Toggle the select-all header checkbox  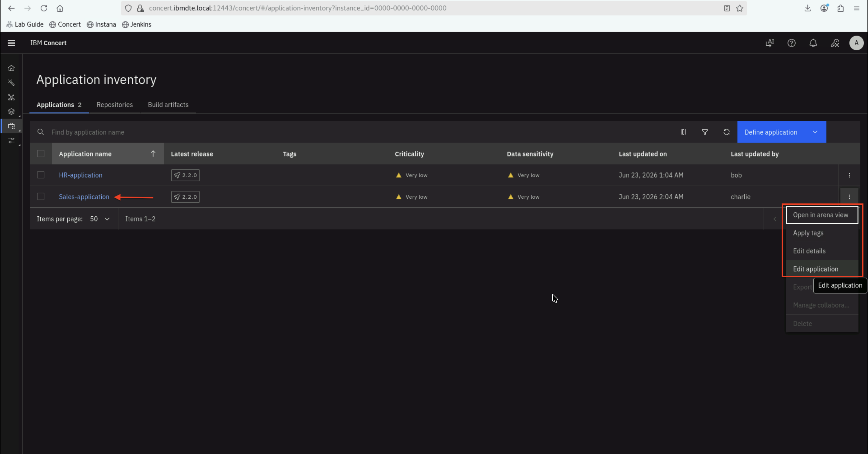[x=41, y=154]
